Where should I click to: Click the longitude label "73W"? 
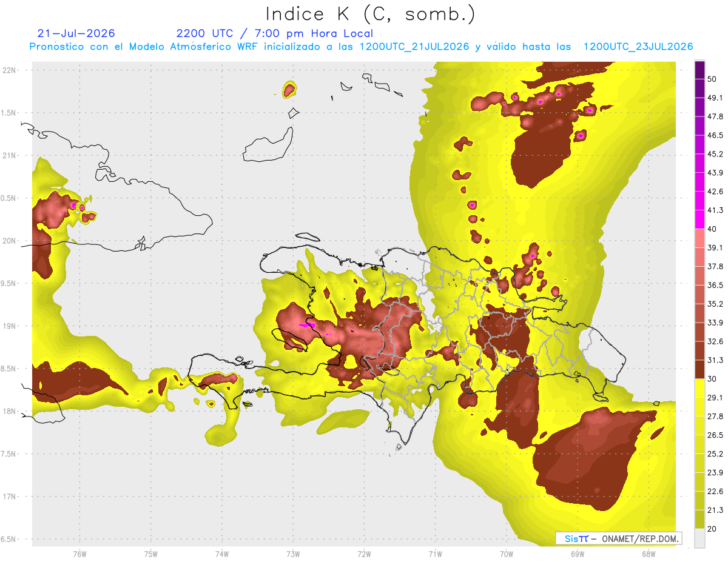(293, 554)
